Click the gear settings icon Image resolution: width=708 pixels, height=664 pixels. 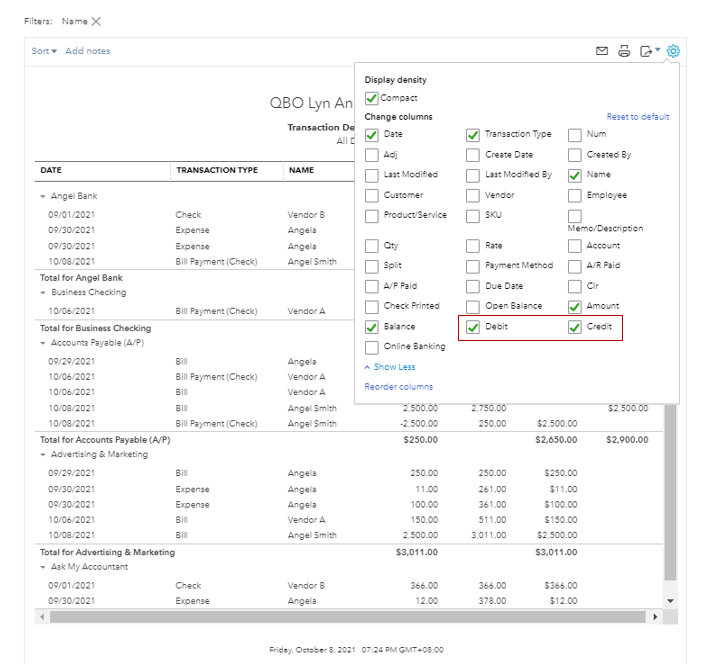tap(673, 51)
